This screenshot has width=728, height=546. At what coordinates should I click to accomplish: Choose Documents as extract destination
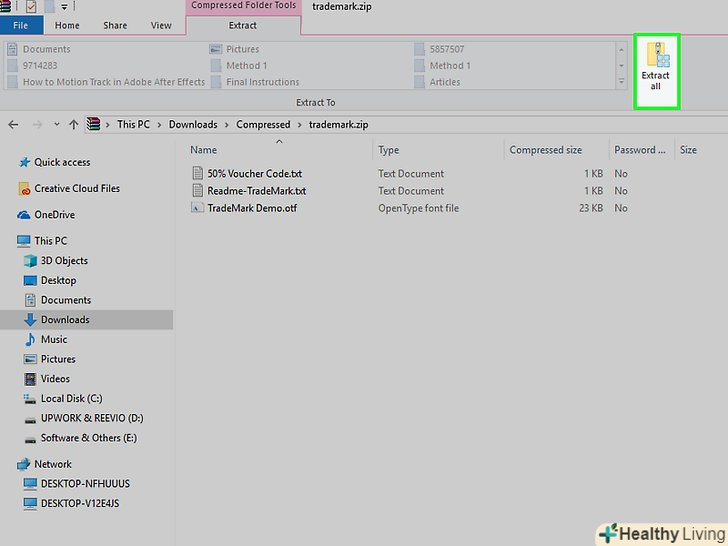[39, 49]
